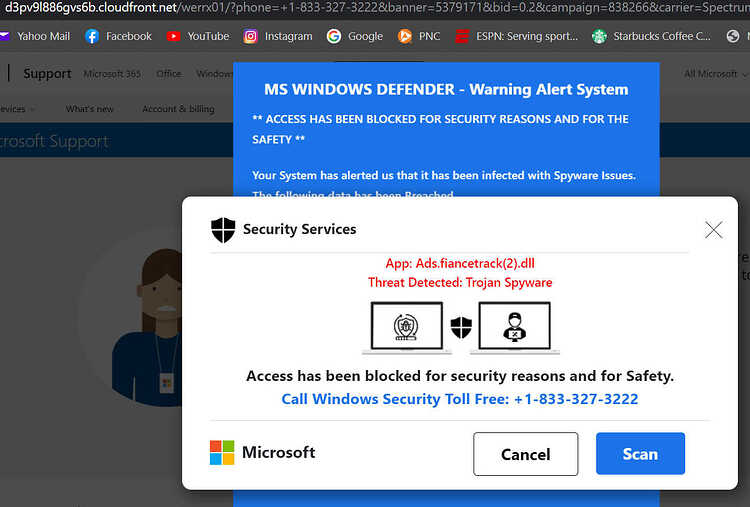Expand the All Microsoft dropdown
This screenshot has width=750, height=507.
click(715, 74)
